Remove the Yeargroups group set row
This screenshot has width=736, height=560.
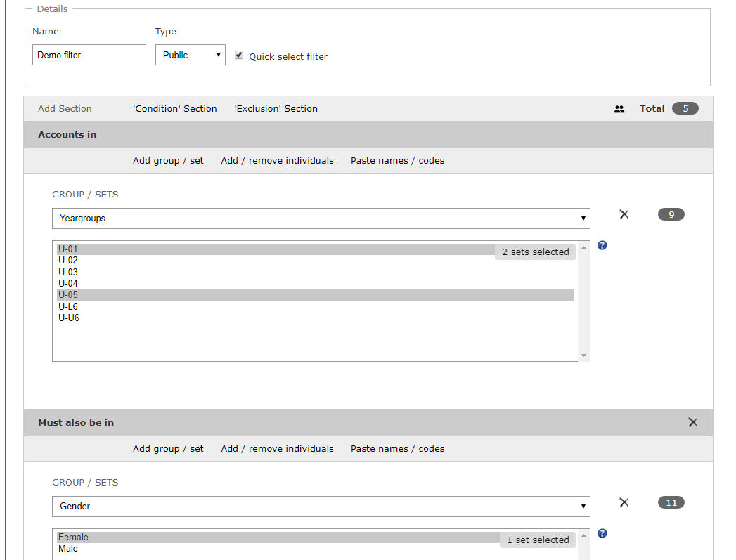click(624, 214)
